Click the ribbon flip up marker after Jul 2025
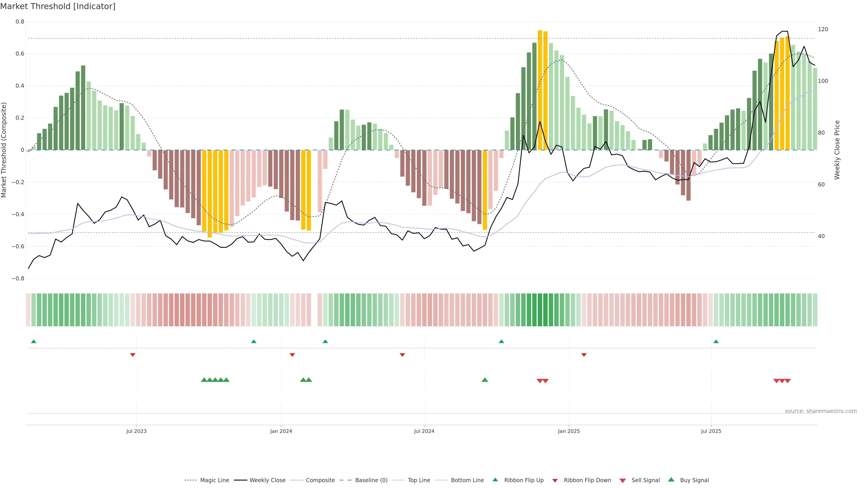This screenshot has width=868, height=488. (x=716, y=342)
